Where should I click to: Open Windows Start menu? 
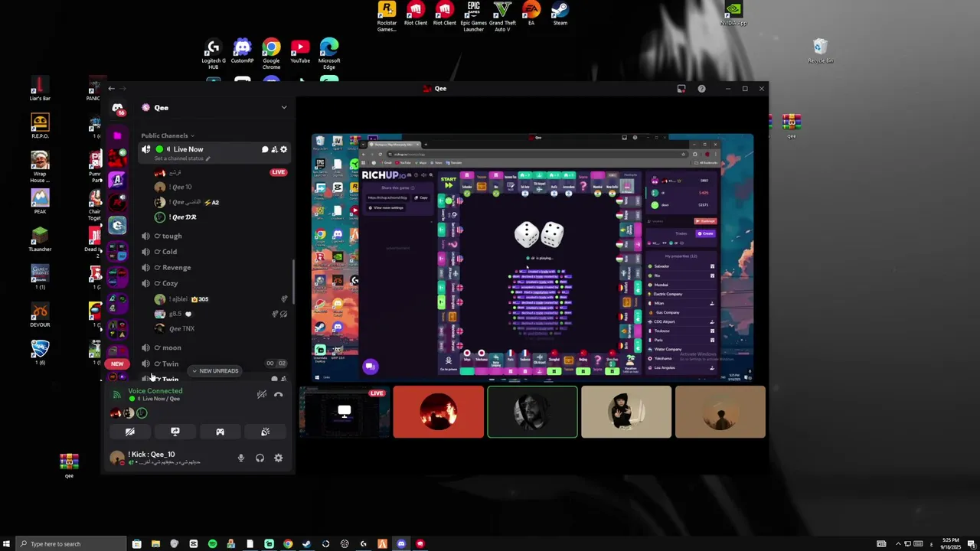pyautogui.click(x=7, y=544)
